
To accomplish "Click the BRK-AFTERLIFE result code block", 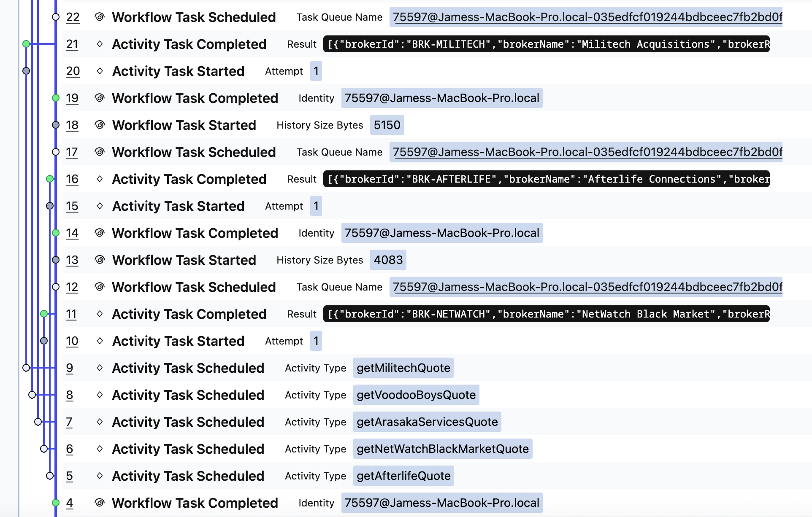I will pos(546,179).
